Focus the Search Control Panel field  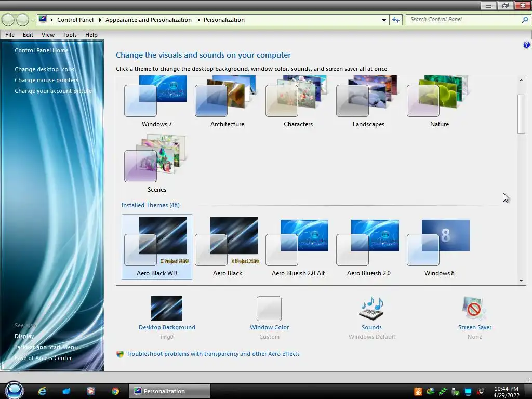point(463,19)
